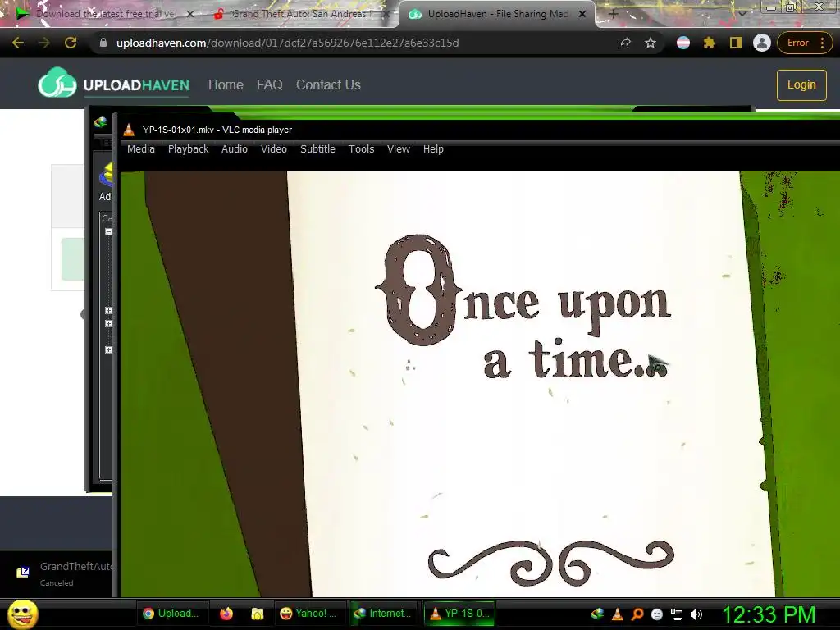This screenshot has width=840, height=630.
Task: Click the address bar URL
Action: (x=288, y=43)
